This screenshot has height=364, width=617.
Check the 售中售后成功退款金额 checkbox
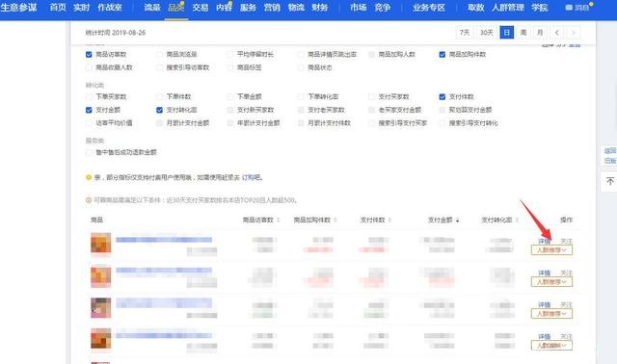pos(89,152)
